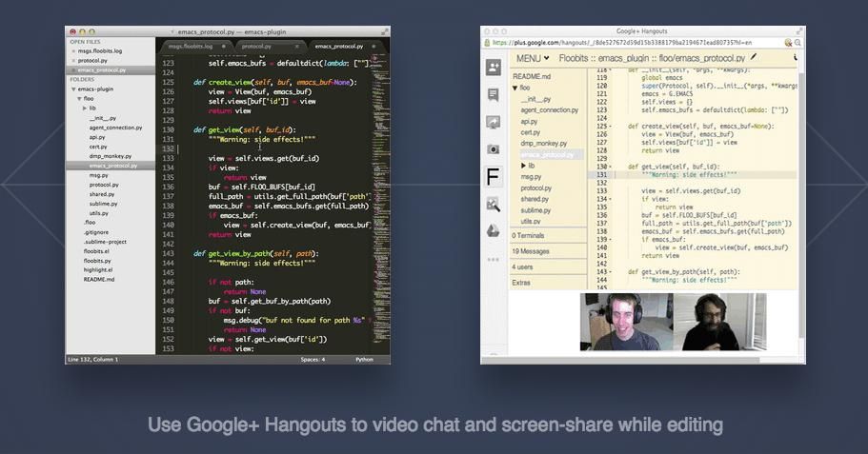Collapse the floo folder in Sublime sidebar
The width and height of the screenshot is (868, 454).
pyautogui.click(x=80, y=98)
